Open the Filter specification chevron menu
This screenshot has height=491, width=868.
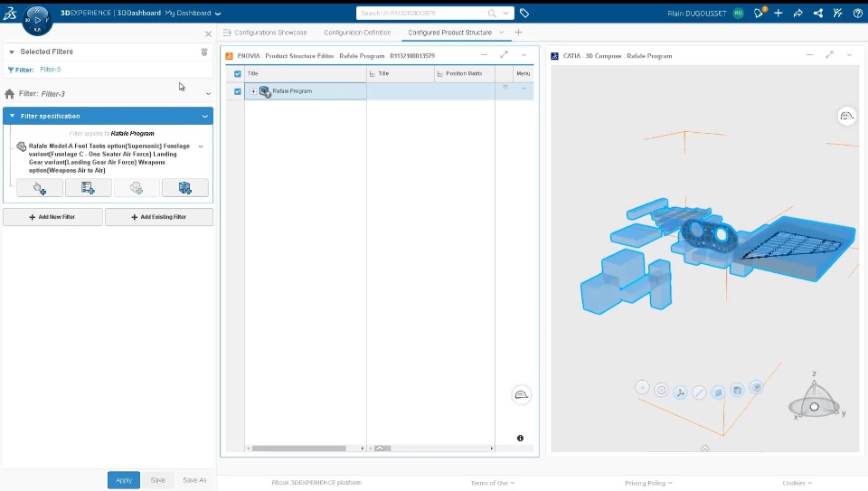205,117
